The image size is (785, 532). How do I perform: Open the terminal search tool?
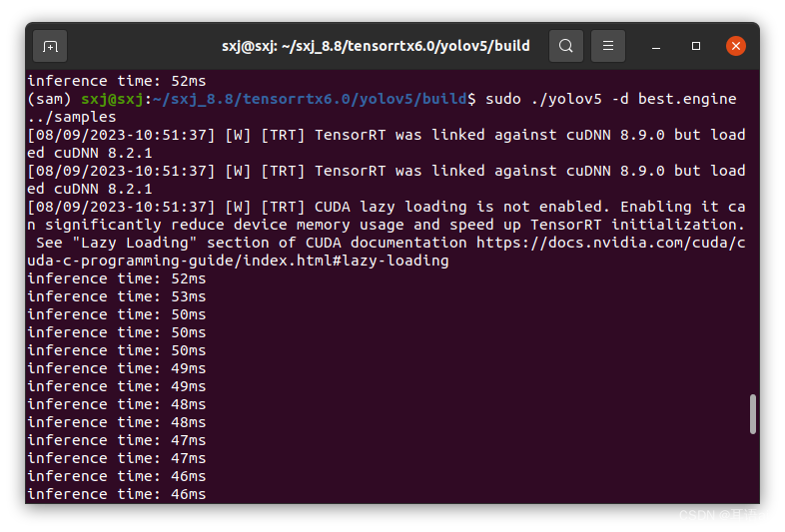point(565,46)
